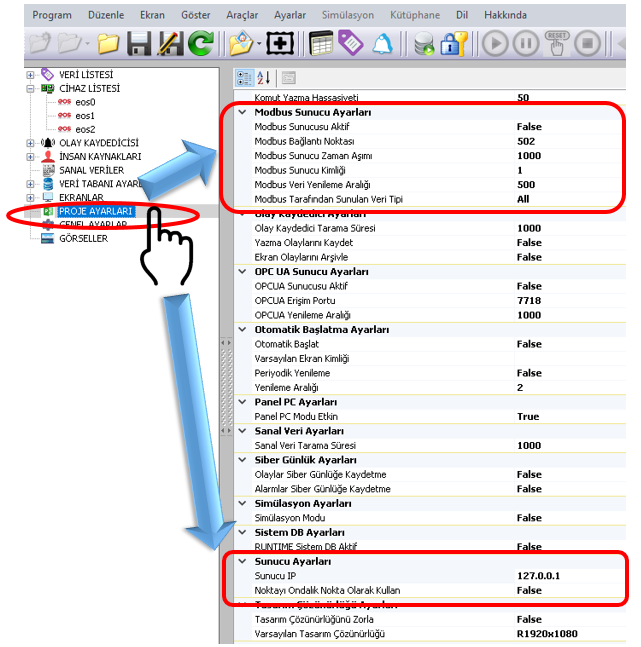
Task: Open the Hakkında menu
Action: point(505,15)
